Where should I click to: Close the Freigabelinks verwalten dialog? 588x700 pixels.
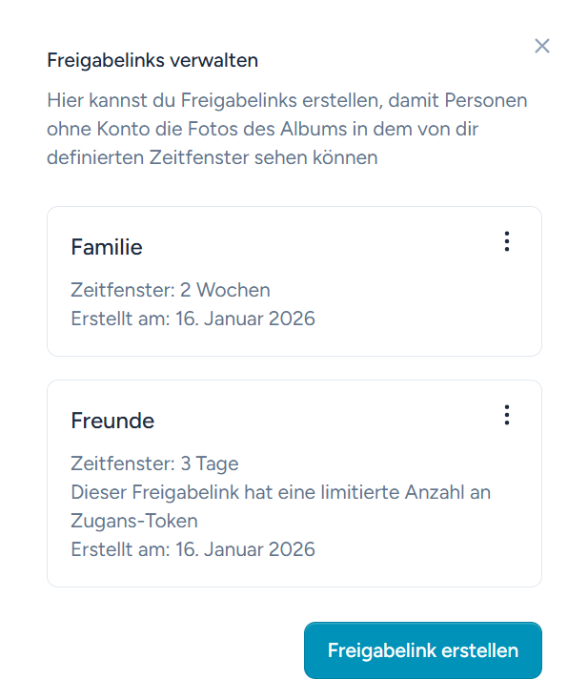(542, 46)
